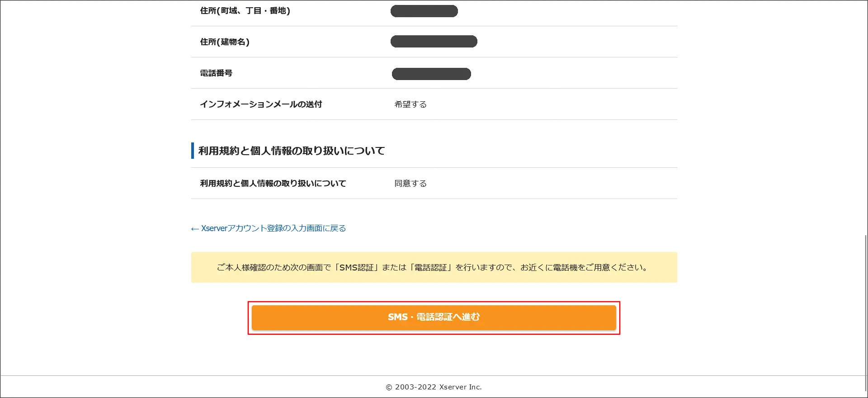Select the 住所(町域、丁目・番地) row label
Viewport: 868px width, 398px height.
pyautogui.click(x=246, y=11)
